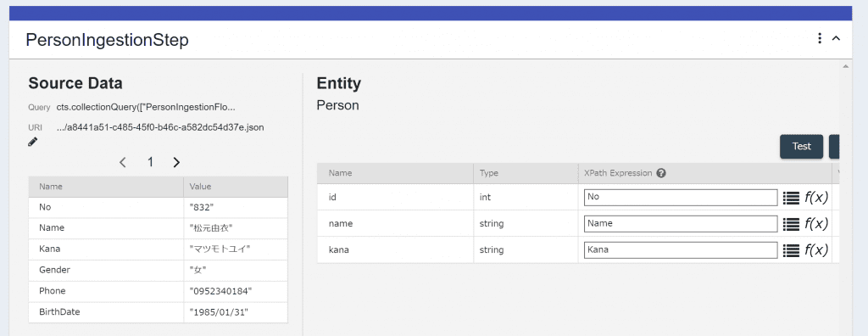The image size is (868, 336).
Task: Go to next source document
Action: coord(176,162)
